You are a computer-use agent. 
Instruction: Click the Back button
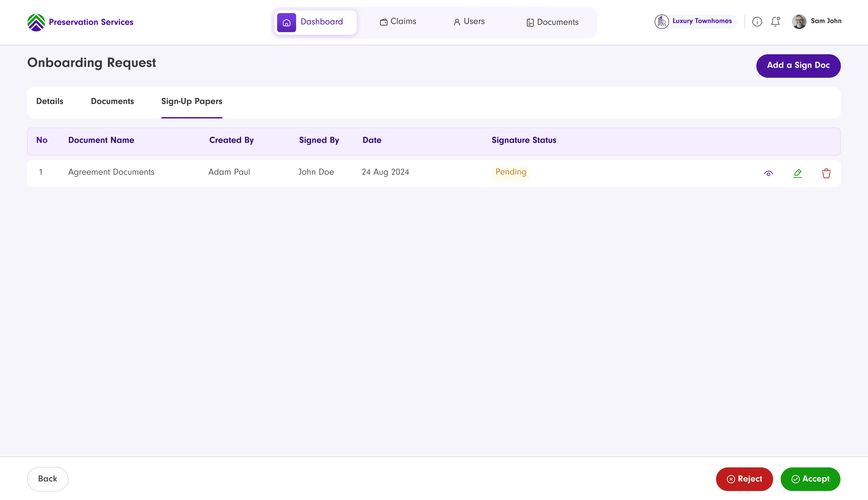click(47, 479)
